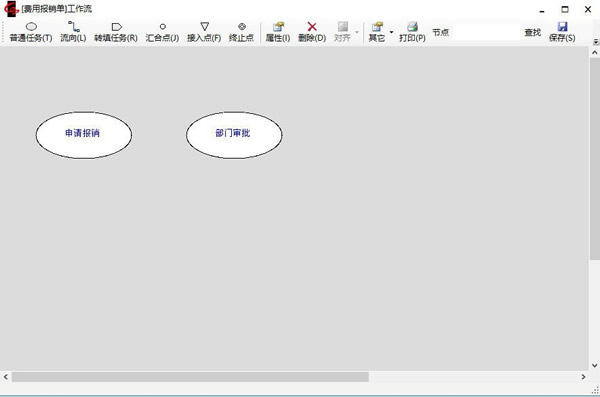The width and height of the screenshot is (600, 397).
Task: Click the 其它 toolbar icon
Action: pos(377,32)
